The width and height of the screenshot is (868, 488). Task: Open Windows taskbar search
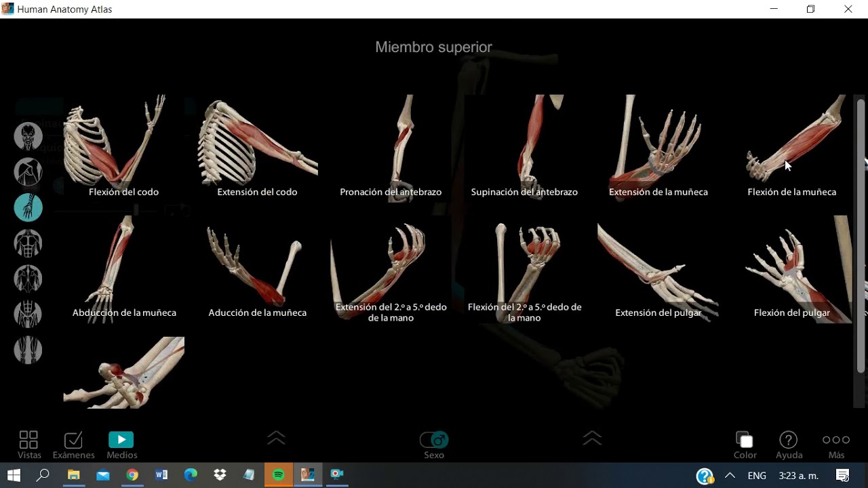[x=43, y=475]
